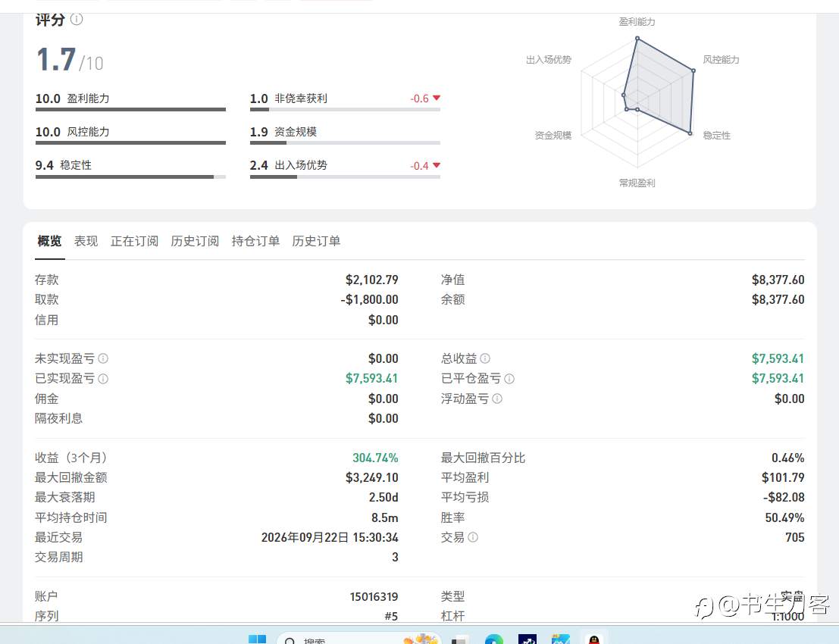
Task: Click the average loss -$82.08
Action: (784, 498)
